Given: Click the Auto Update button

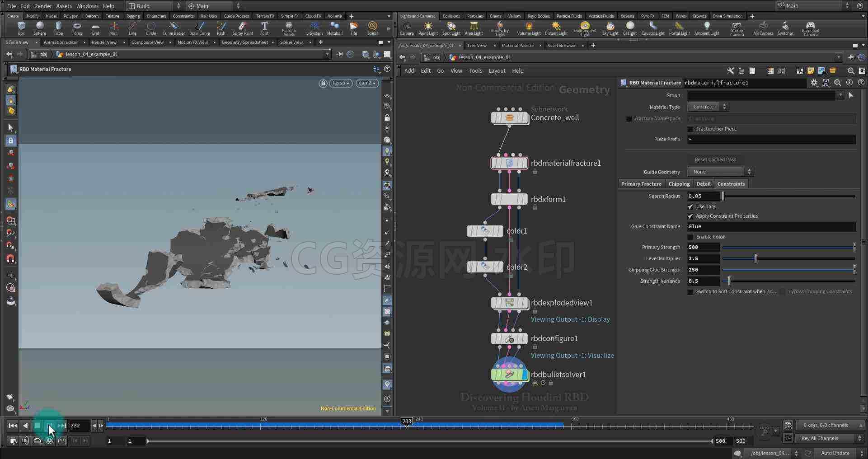Looking at the screenshot, I should (835, 453).
